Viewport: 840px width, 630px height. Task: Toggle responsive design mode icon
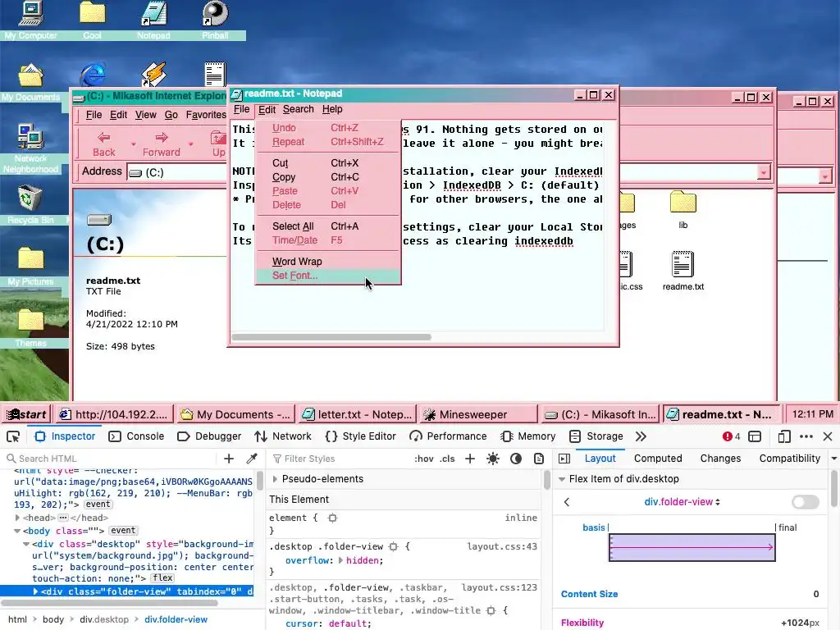point(783,436)
